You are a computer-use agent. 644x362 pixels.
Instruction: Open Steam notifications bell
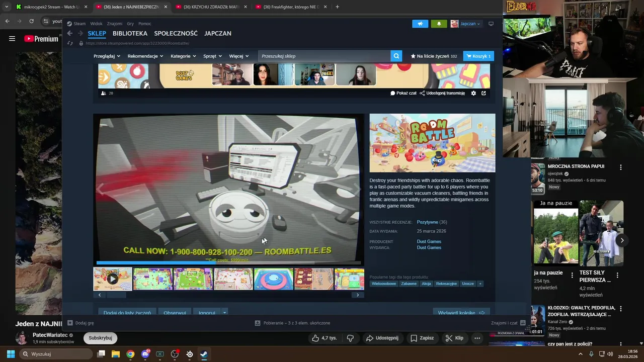(439, 24)
